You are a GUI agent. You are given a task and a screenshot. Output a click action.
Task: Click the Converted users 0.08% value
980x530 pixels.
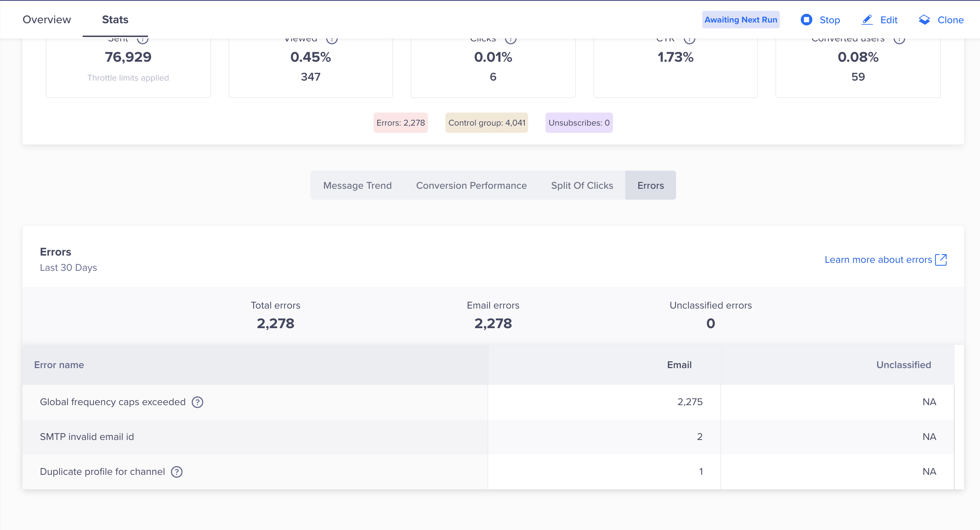[x=858, y=57]
